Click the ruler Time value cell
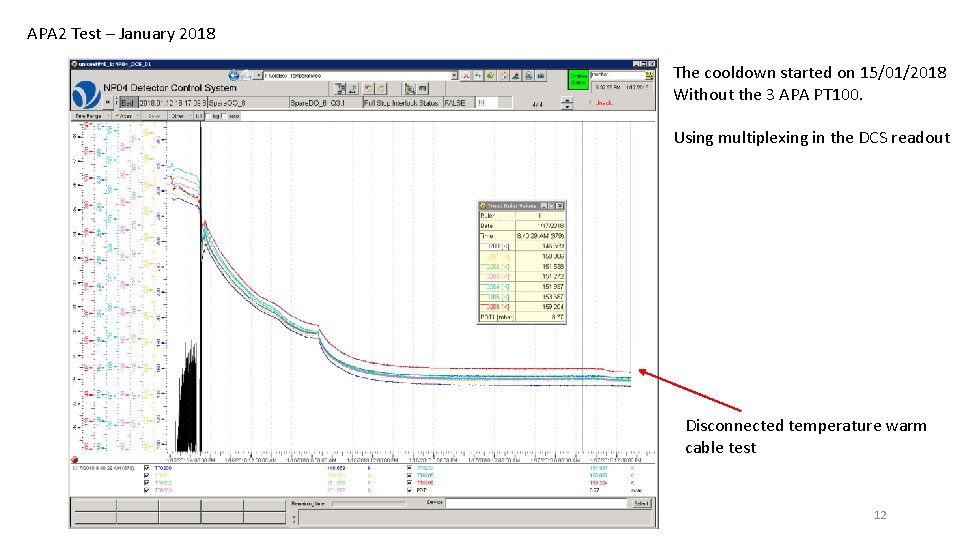 [540, 236]
